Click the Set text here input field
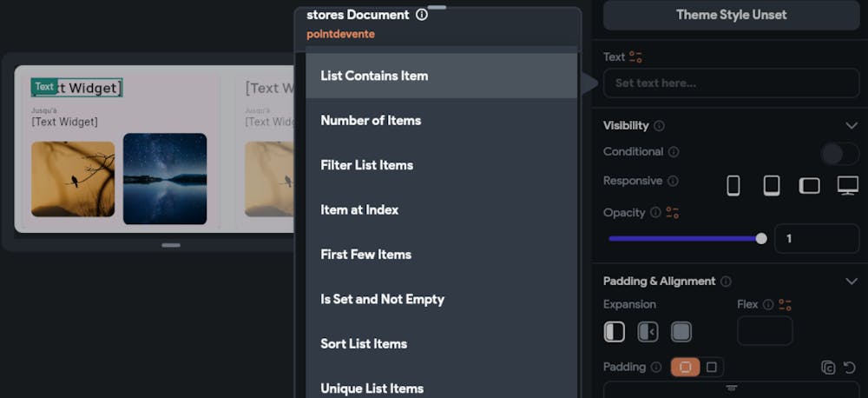Image resolution: width=868 pixels, height=398 pixels. point(731,83)
